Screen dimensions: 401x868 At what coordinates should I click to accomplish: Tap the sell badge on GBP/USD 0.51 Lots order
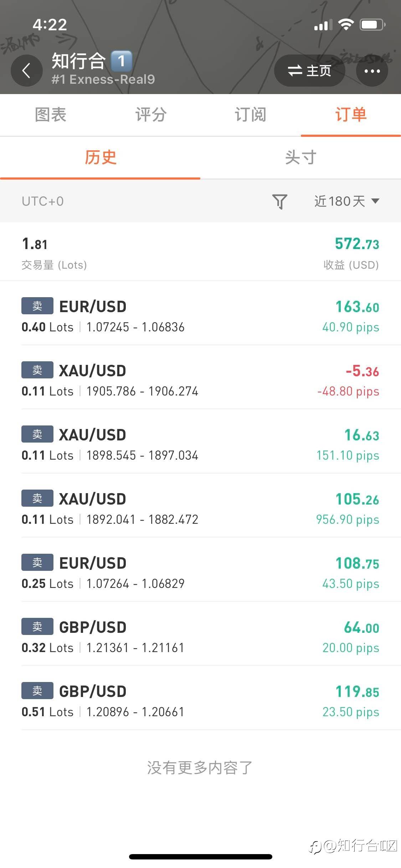37,691
